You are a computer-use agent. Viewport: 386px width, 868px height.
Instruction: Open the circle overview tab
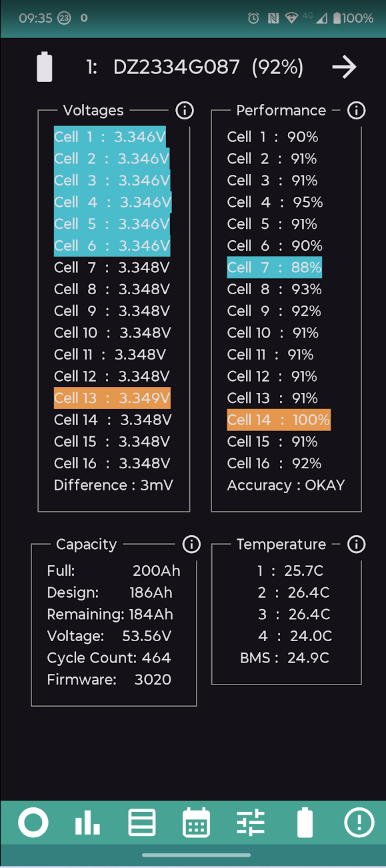(x=33, y=823)
